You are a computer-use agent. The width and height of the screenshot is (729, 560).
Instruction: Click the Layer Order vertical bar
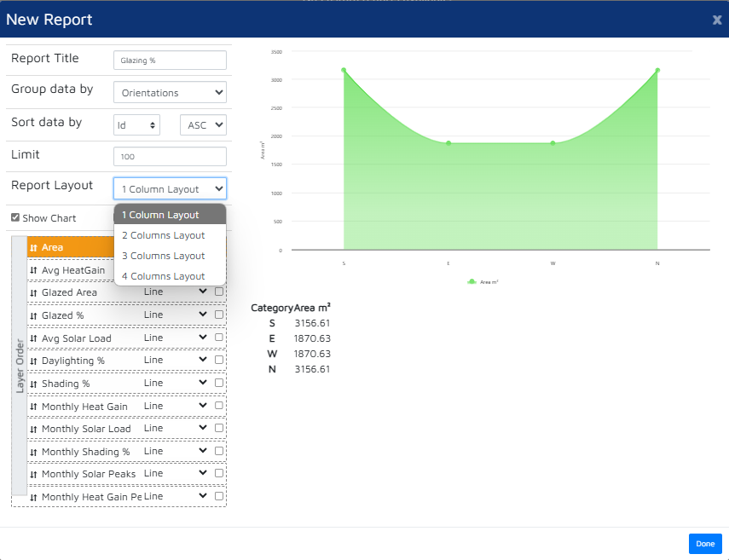(x=19, y=366)
